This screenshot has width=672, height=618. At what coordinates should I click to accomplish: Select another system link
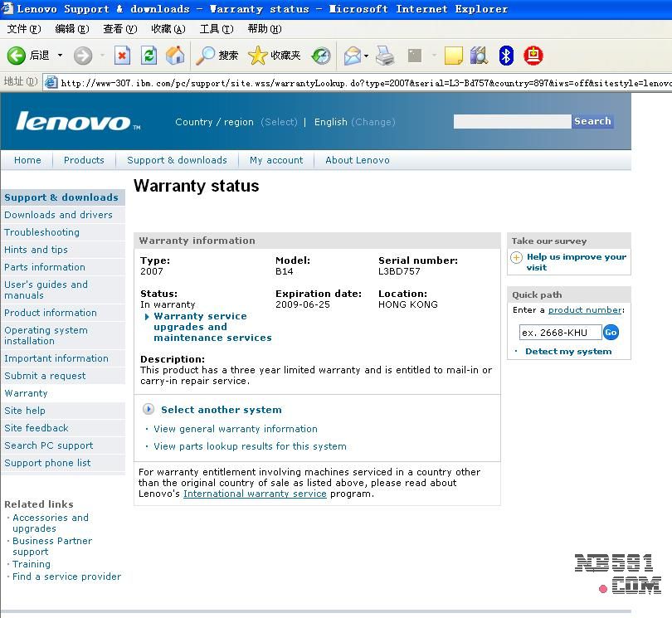click(221, 410)
